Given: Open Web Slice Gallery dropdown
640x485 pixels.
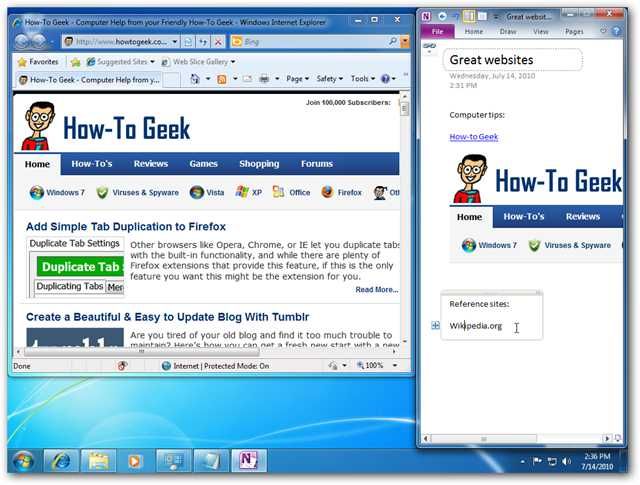Looking at the screenshot, I should pos(198,62).
